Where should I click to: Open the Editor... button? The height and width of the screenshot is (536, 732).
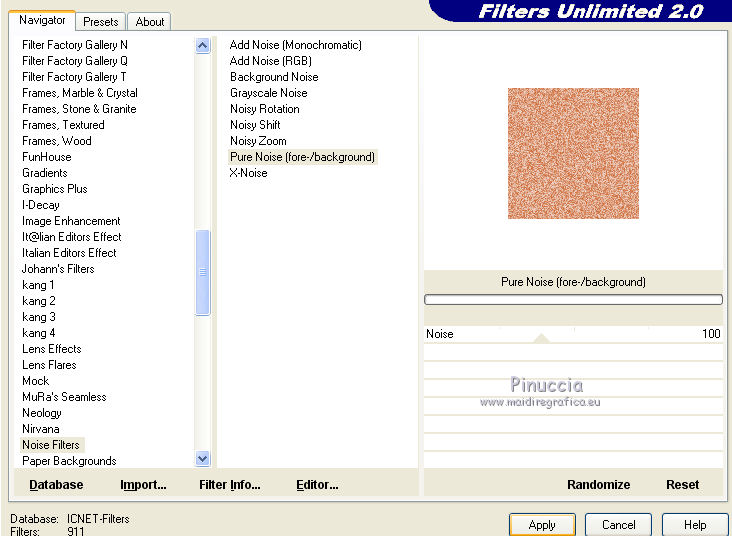click(317, 485)
